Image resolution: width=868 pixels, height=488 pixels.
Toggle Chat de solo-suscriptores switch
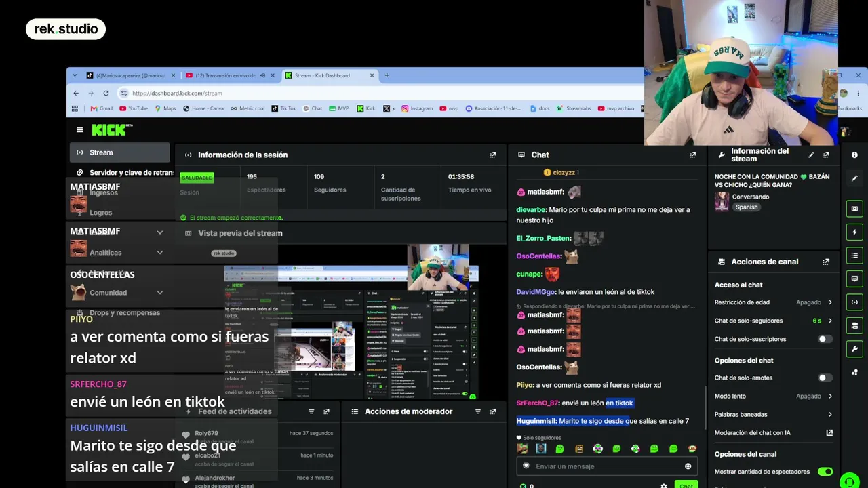825,339
